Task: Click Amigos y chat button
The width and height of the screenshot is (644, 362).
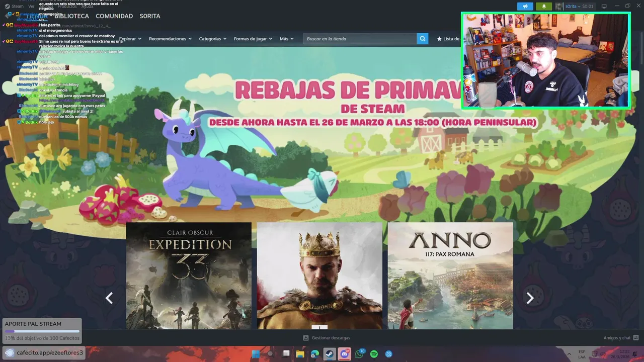Action: pos(621,338)
